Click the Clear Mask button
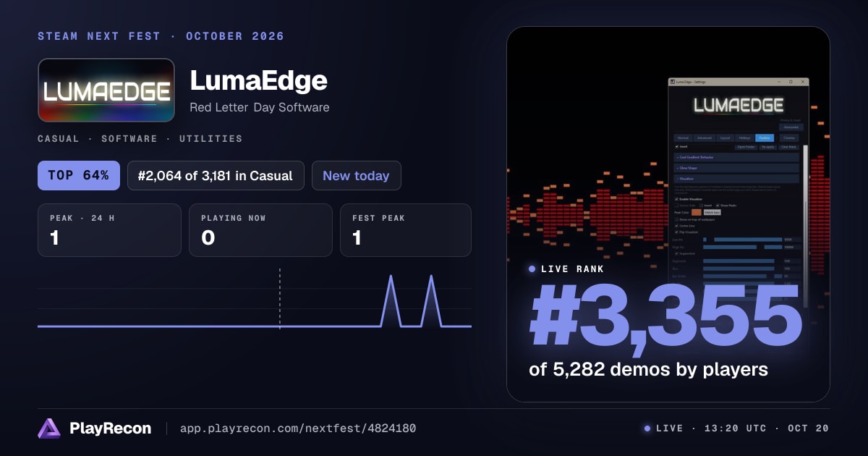Screen dimensions: 868x456 pos(788,147)
